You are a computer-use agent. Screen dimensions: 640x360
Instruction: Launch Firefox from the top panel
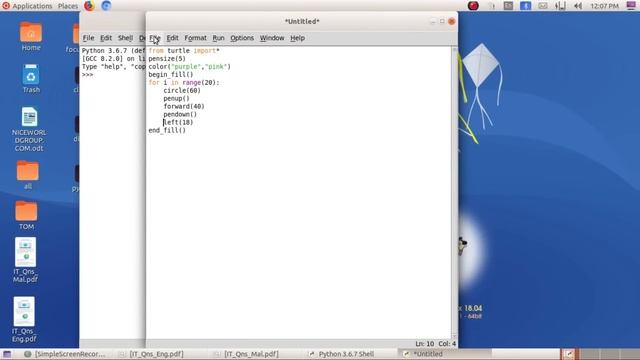pos(89,6)
